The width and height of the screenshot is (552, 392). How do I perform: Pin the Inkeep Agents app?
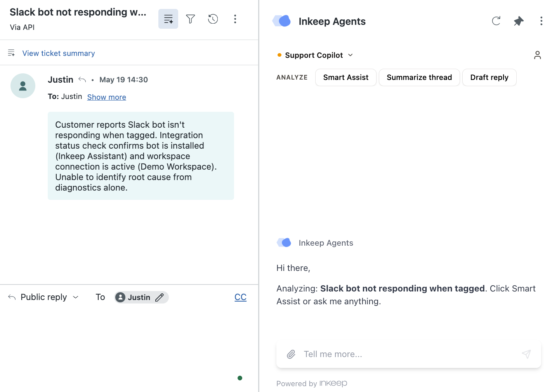519,21
